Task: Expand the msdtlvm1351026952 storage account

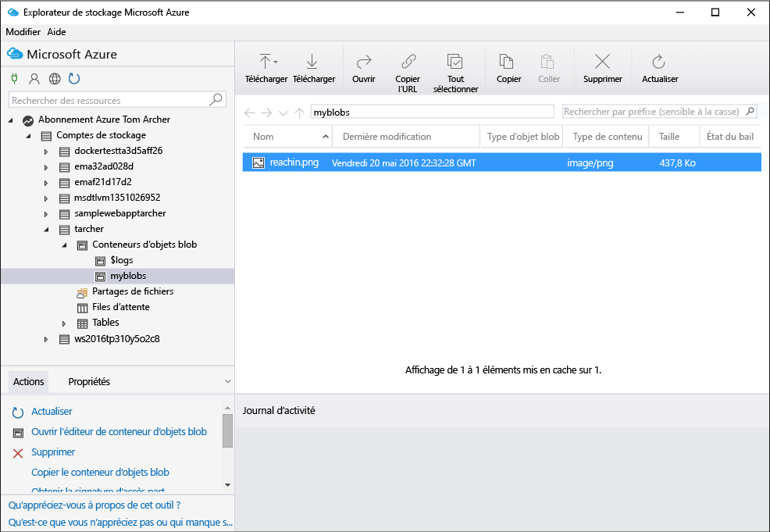Action: pos(46,199)
